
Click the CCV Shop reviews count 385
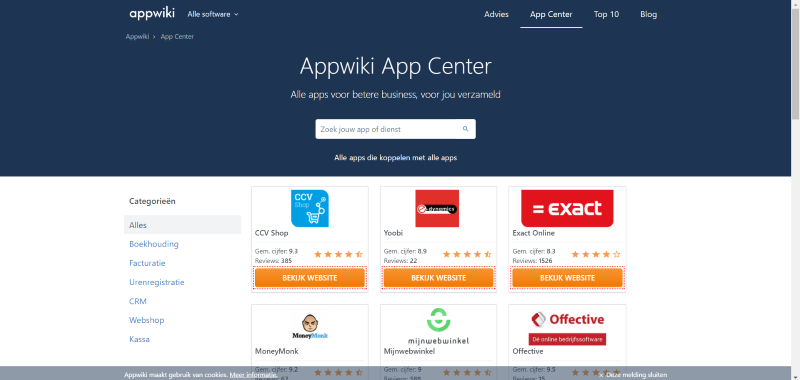pyautogui.click(x=273, y=261)
